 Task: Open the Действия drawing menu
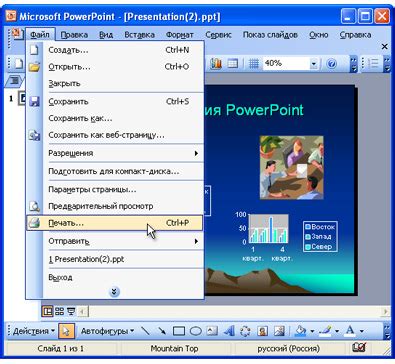[x=34, y=331]
